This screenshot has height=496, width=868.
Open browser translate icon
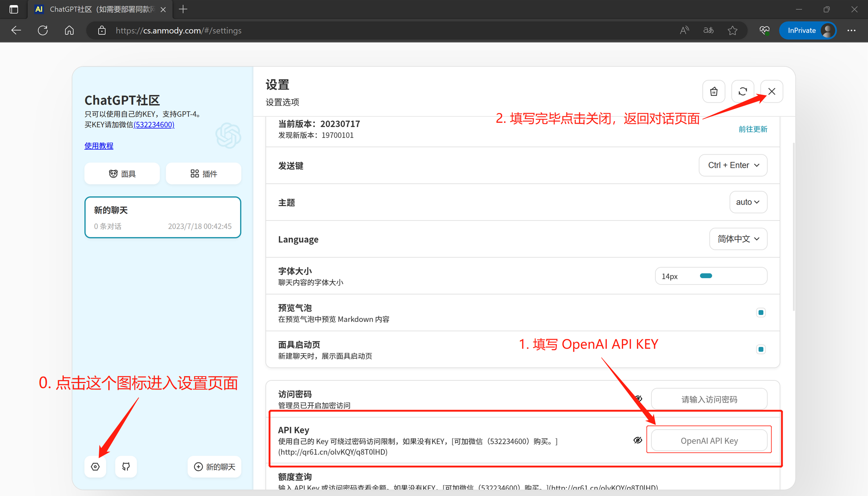(x=708, y=30)
